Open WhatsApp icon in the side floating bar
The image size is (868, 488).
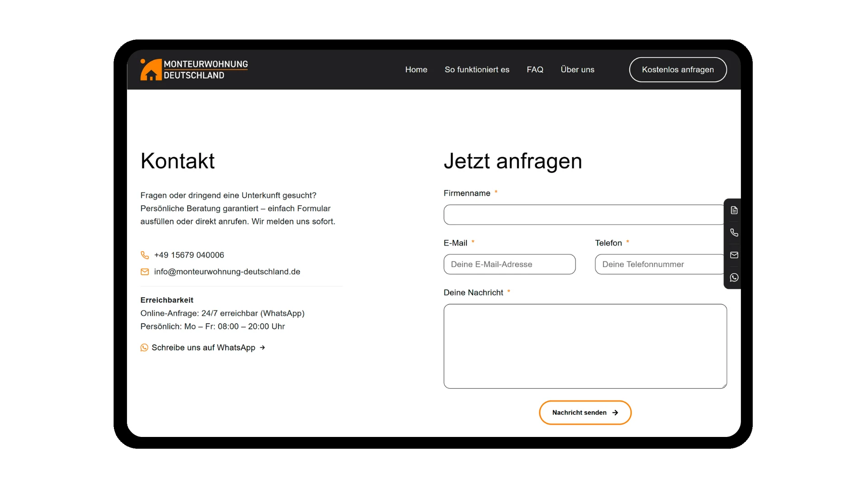point(734,277)
